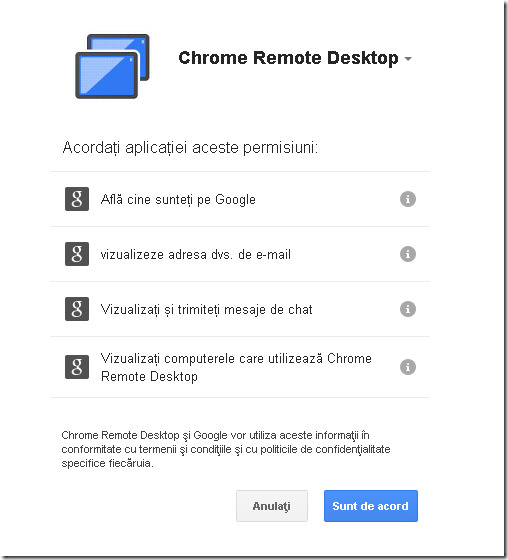Viewport: 508px width, 560px height.
Task: Click the "Anulați" cancel button
Action: point(272,506)
